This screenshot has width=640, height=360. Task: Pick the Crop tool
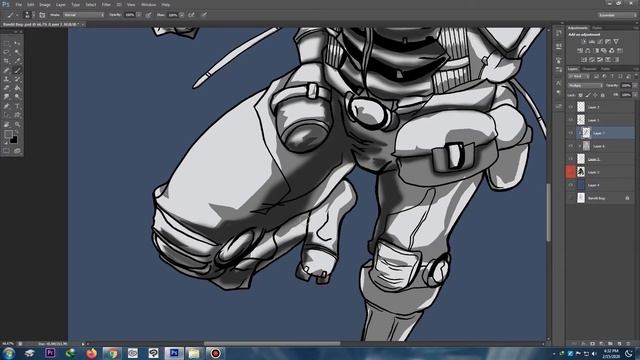[6, 61]
